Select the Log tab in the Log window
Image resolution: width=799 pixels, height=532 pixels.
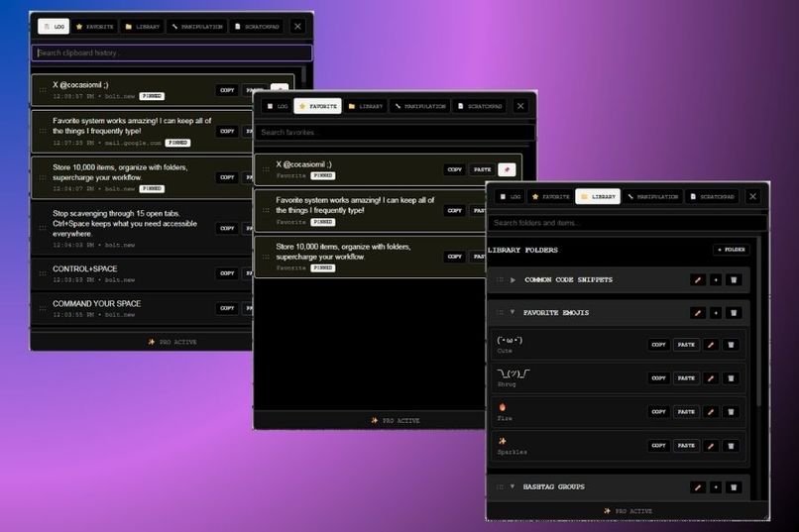click(54, 27)
